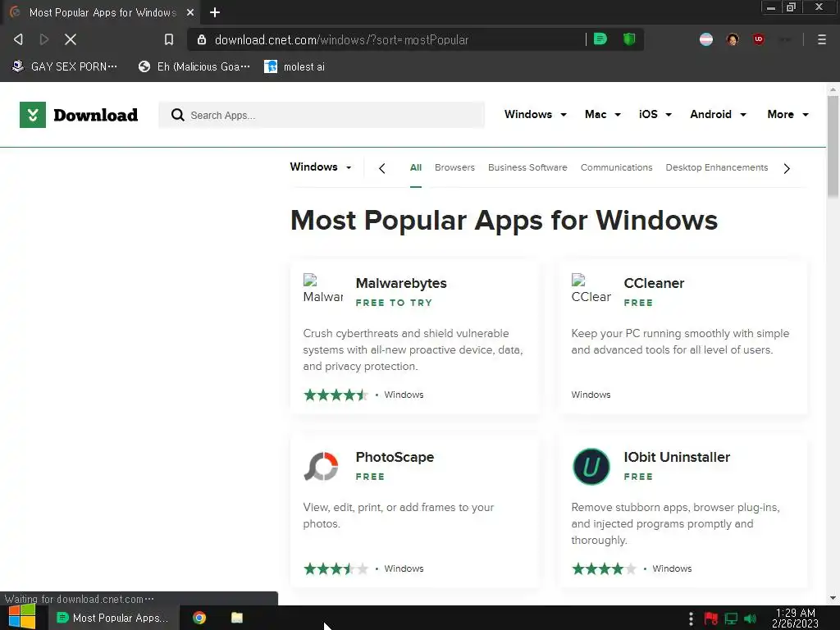Open the CCleaner broken image icon
840x630 pixels.
591,289
